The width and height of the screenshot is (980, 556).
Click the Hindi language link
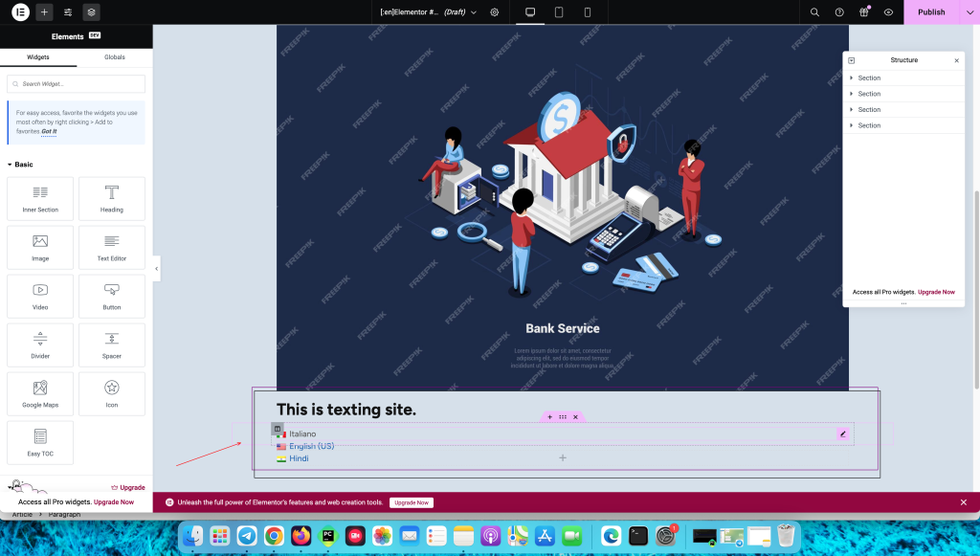point(299,458)
